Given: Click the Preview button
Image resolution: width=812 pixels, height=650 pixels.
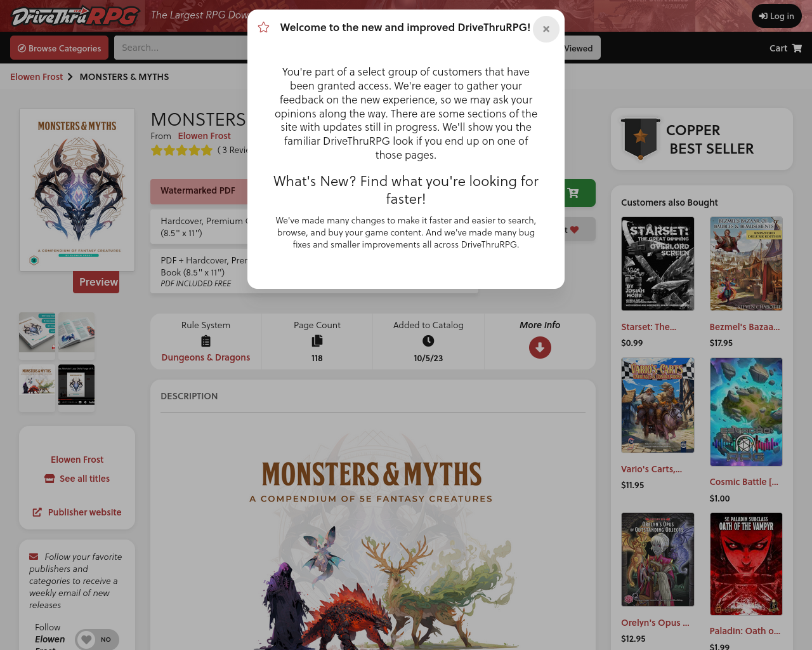Looking at the screenshot, I should pyautogui.click(x=96, y=282).
